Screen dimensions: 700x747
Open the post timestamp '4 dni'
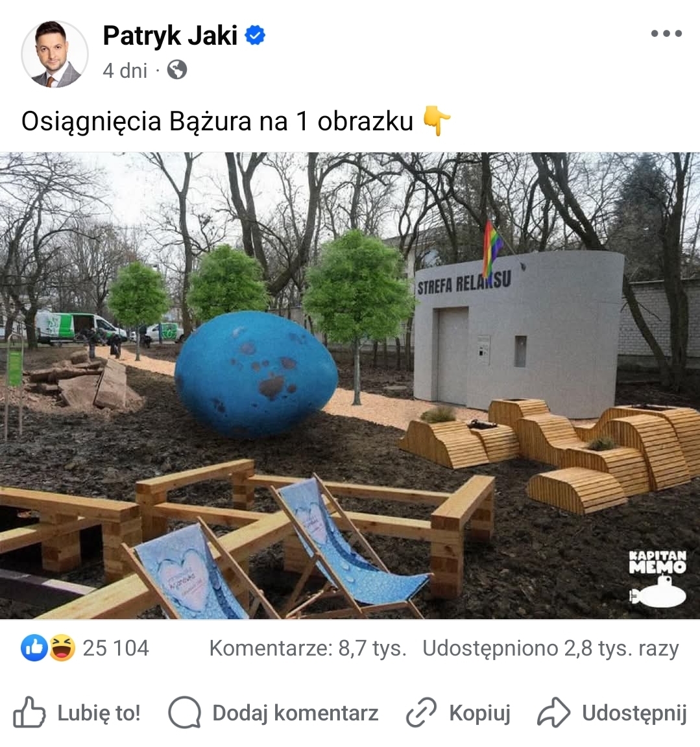click(x=125, y=71)
